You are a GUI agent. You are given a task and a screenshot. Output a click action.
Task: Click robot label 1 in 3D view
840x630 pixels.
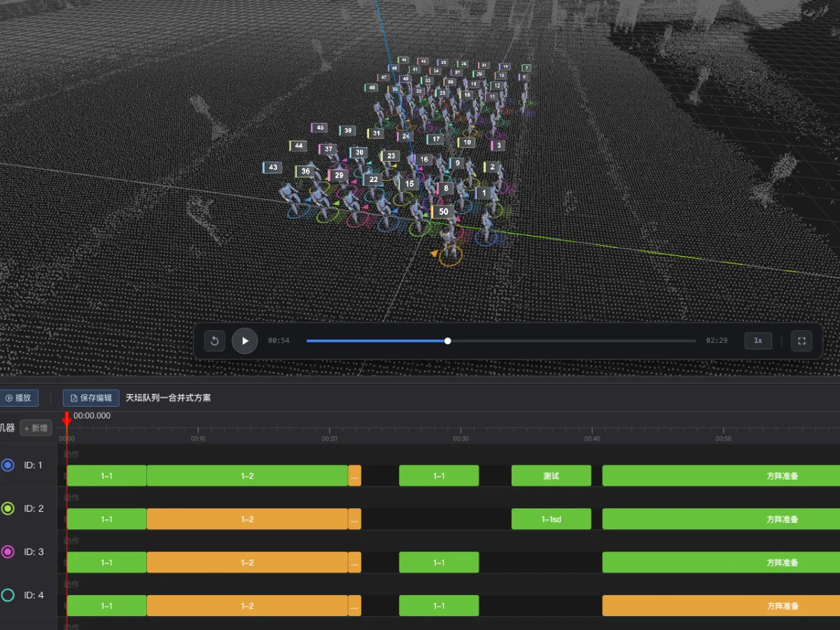pyautogui.click(x=484, y=192)
